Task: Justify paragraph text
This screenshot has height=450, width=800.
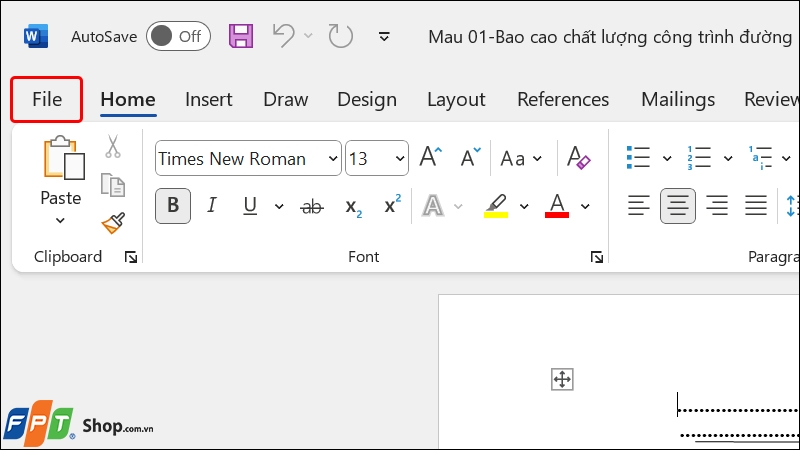Action: [756, 206]
